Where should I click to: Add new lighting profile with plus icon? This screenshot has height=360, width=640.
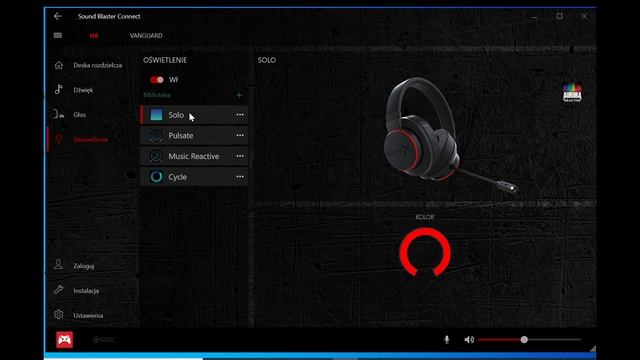coord(239,95)
